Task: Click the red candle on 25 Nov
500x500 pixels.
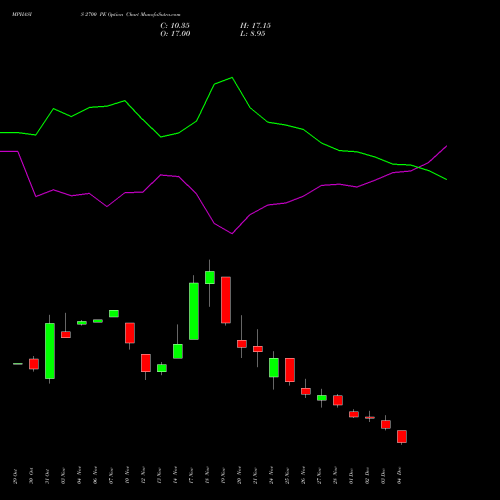Action: click(290, 370)
